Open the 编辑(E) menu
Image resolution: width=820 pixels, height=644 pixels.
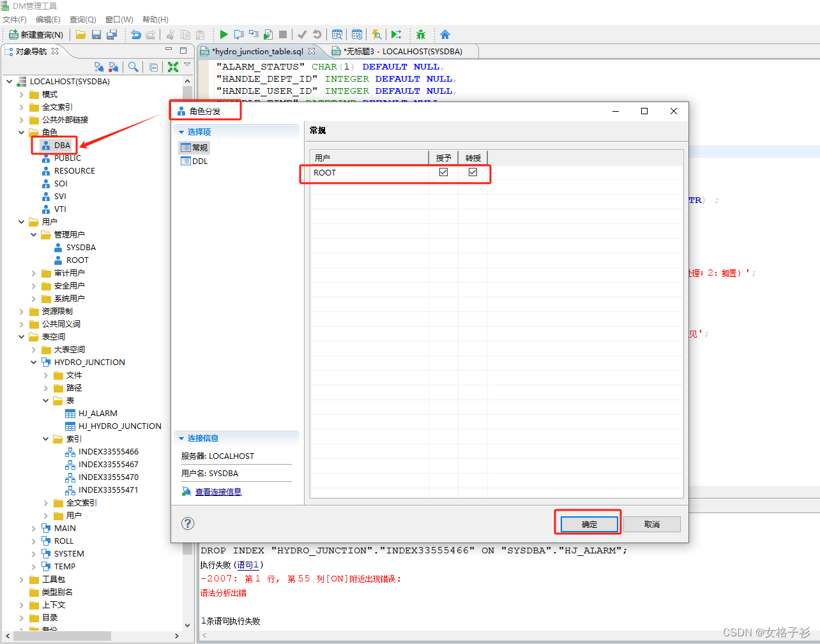pos(48,19)
